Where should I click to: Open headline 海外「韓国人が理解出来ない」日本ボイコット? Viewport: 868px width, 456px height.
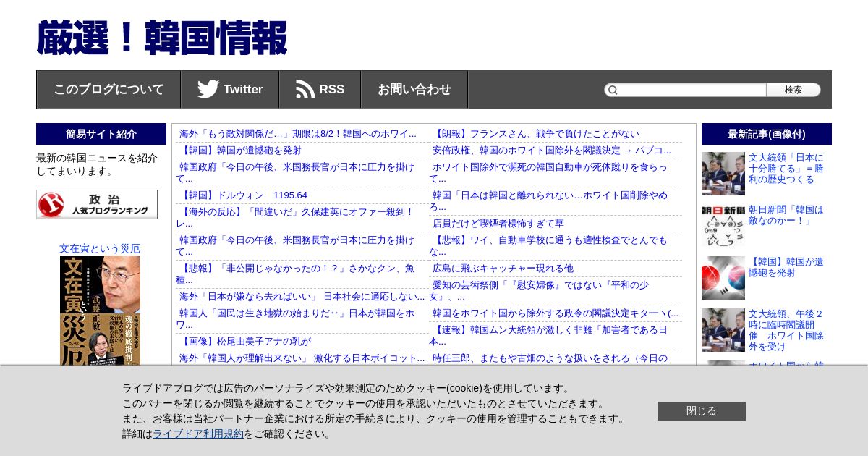tap(302, 358)
